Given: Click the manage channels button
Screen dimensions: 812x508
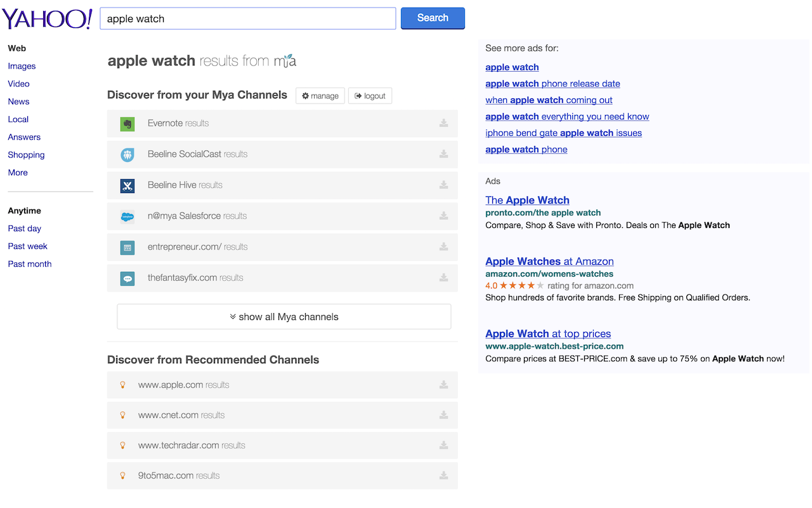Looking at the screenshot, I should click(x=320, y=96).
